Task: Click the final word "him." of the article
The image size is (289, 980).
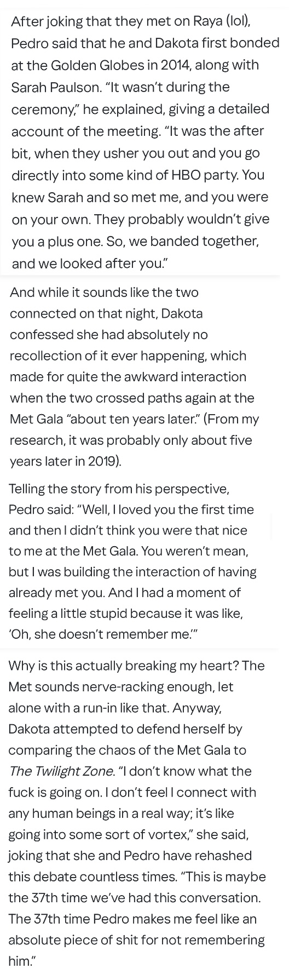Action: click(21, 961)
